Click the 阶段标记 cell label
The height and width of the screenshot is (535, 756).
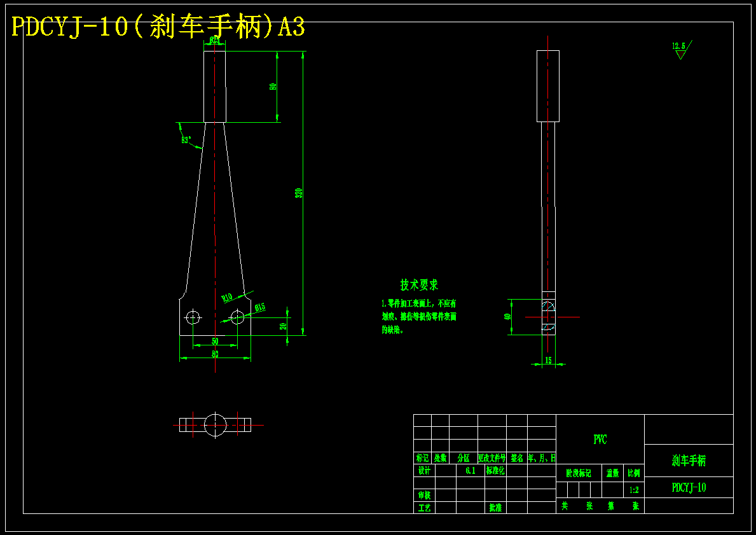579,474
